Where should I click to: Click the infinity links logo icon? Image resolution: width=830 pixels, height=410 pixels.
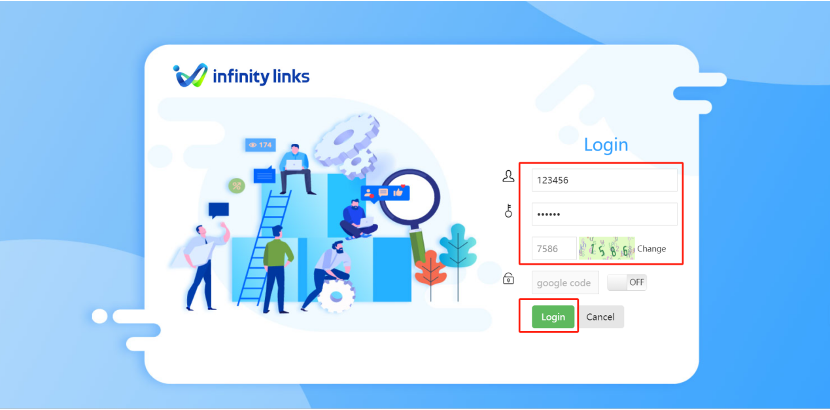click(190, 75)
